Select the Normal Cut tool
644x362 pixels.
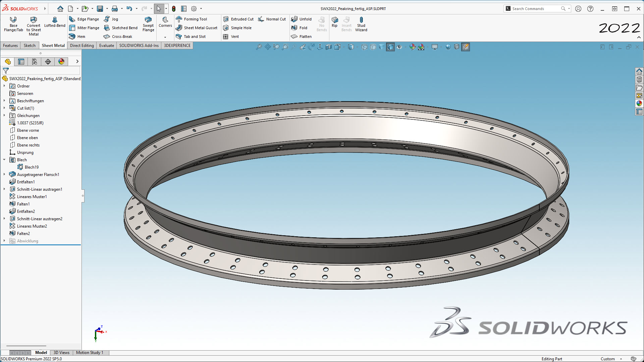tap(272, 19)
